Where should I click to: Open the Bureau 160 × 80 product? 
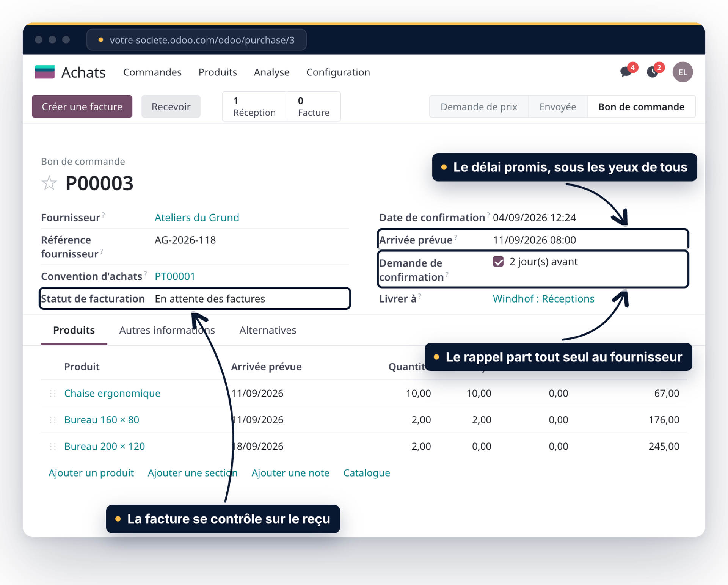pyautogui.click(x=102, y=420)
